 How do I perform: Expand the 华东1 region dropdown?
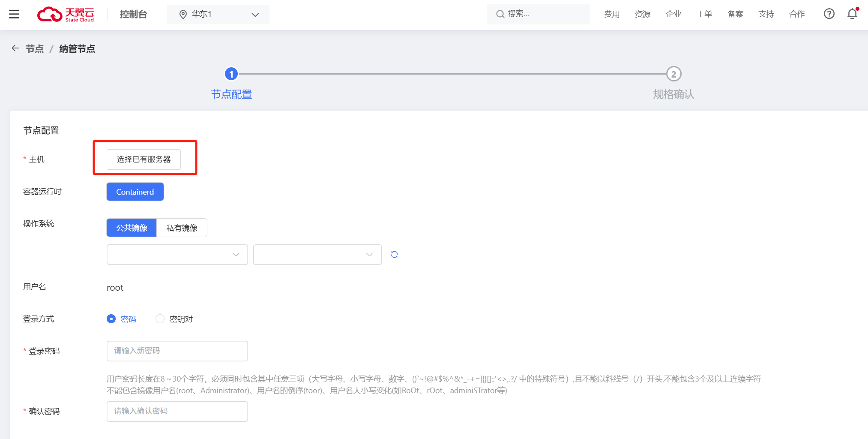218,14
